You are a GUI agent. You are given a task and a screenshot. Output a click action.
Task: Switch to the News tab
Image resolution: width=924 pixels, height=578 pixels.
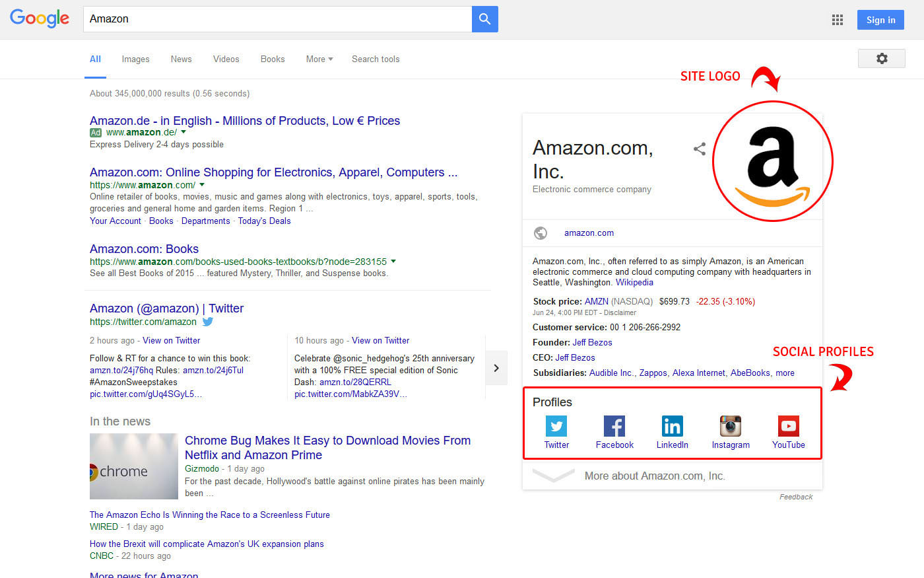181,59
